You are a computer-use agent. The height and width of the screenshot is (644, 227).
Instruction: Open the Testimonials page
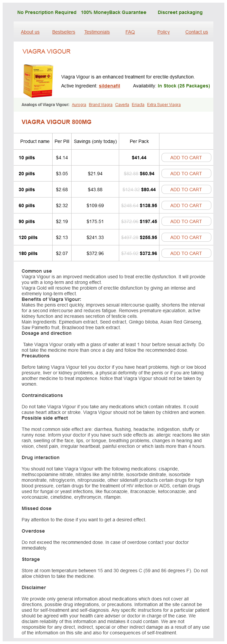(x=97, y=32)
